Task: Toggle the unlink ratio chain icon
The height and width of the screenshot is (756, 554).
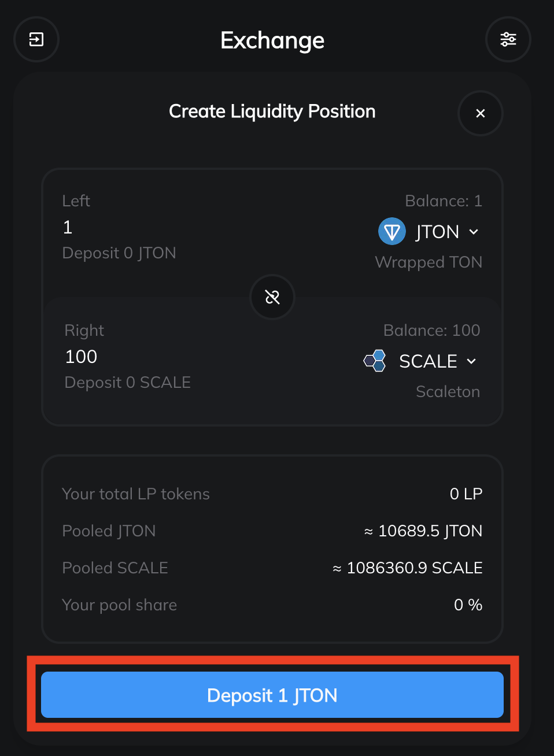Action: [272, 297]
